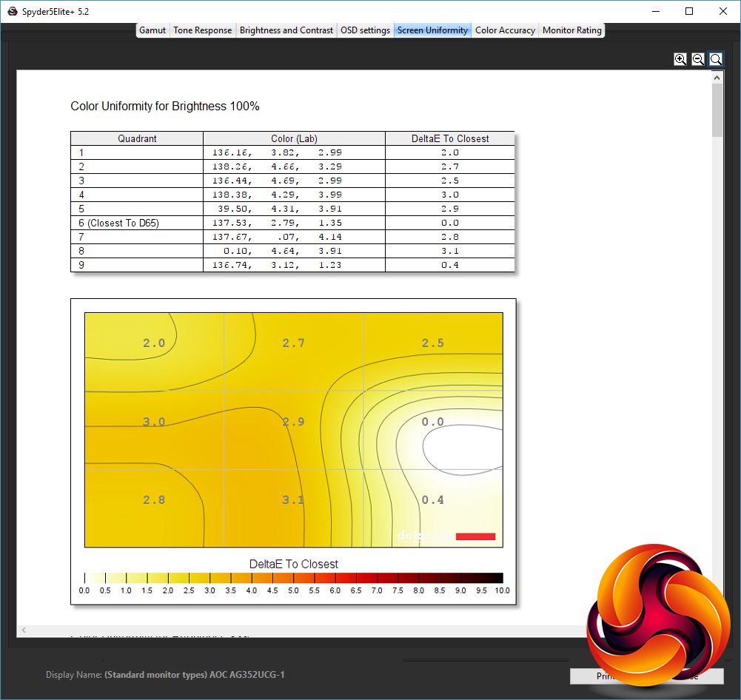Click the Print button at the bottom
Viewport: 741px width, 700px height.
605,676
